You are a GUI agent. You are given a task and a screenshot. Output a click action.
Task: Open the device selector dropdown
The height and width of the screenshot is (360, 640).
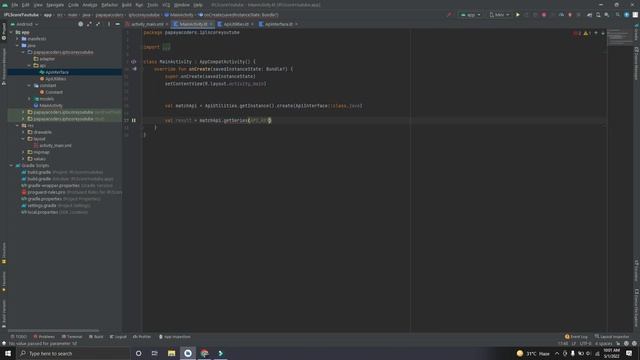point(499,15)
